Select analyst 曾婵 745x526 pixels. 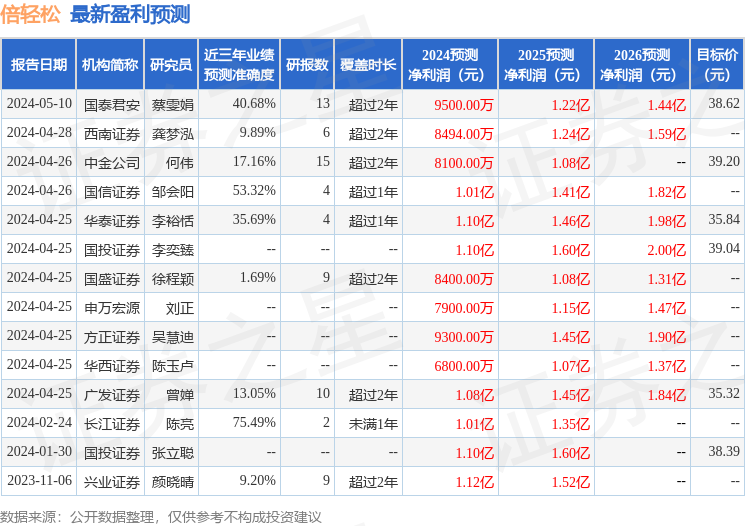coord(180,395)
